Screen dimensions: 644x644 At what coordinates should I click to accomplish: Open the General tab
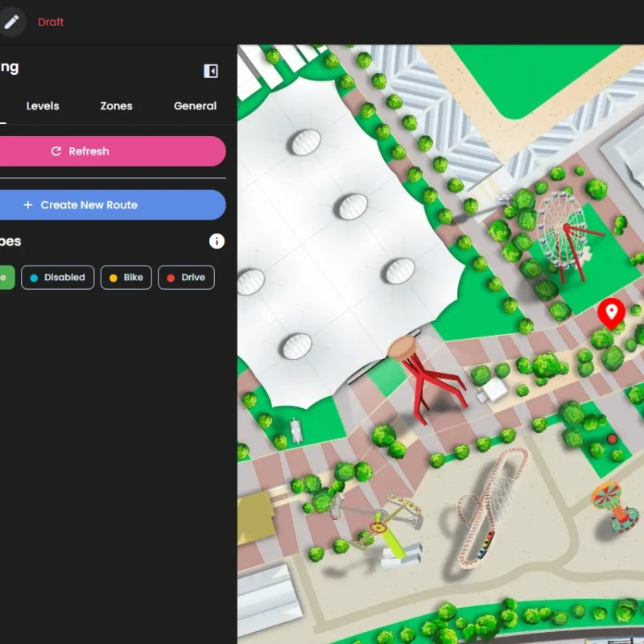pos(194,105)
